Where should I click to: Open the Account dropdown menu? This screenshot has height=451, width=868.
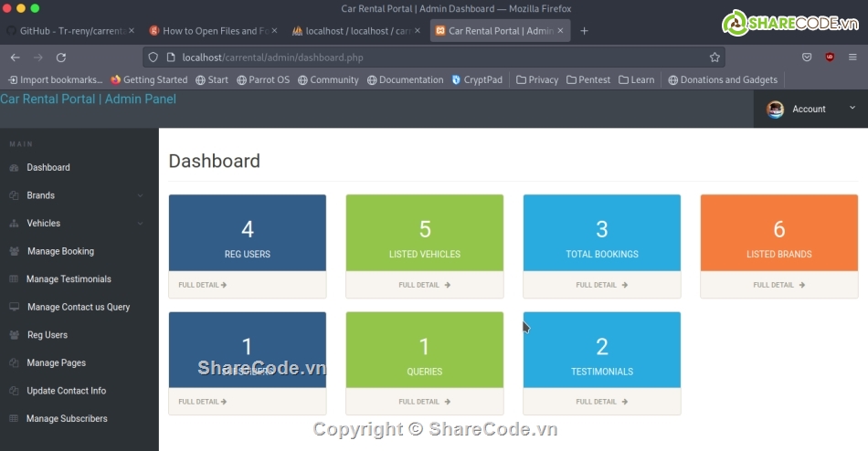pos(810,109)
